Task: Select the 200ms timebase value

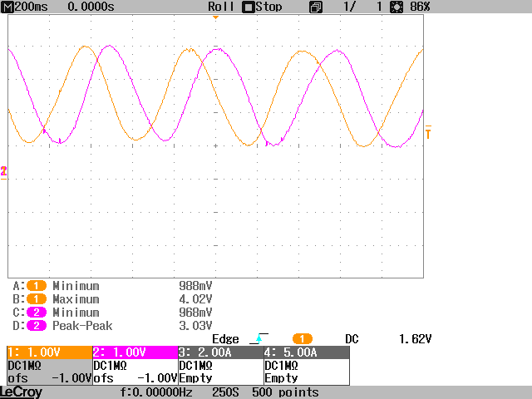Action: click(x=32, y=7)
